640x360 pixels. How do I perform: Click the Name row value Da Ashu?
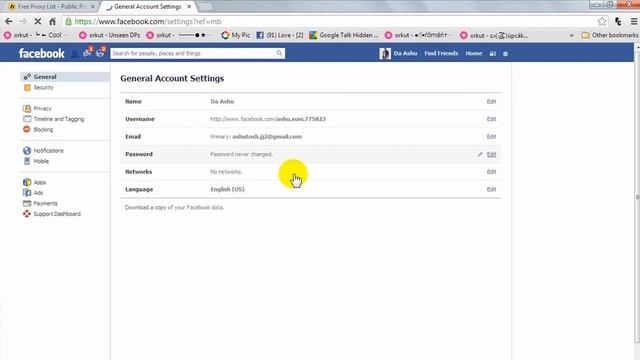pyautogui.click(x=222, y=102)
